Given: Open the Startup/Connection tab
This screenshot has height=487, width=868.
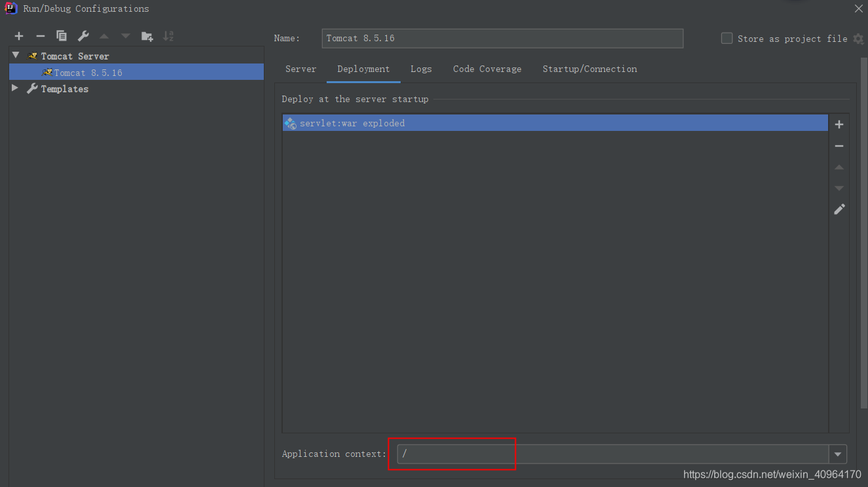Looking at the screenshot, I should [590, 69].
